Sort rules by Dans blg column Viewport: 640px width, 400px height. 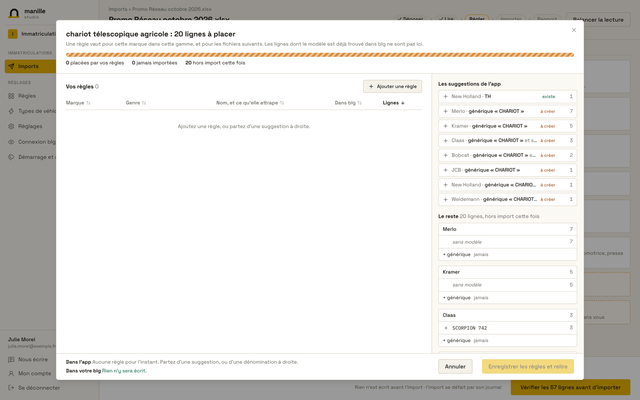point(348,103)
